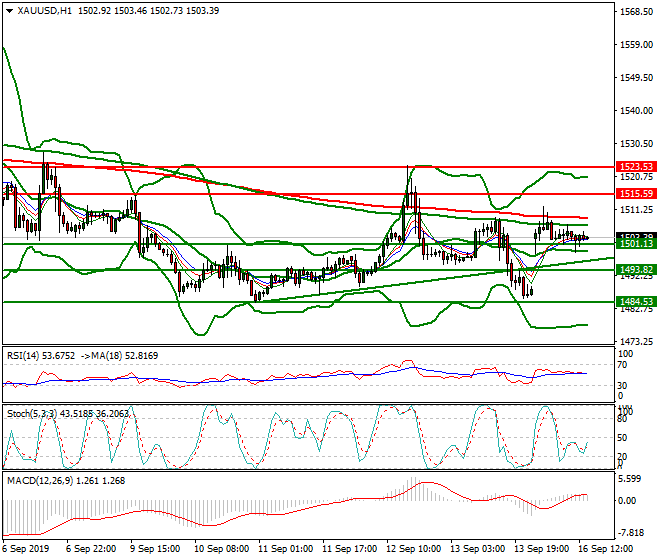Screen dimensions: 660x560
Task: Click the triangle icon beside XAUUSD,H1
Action: [9, 11]
